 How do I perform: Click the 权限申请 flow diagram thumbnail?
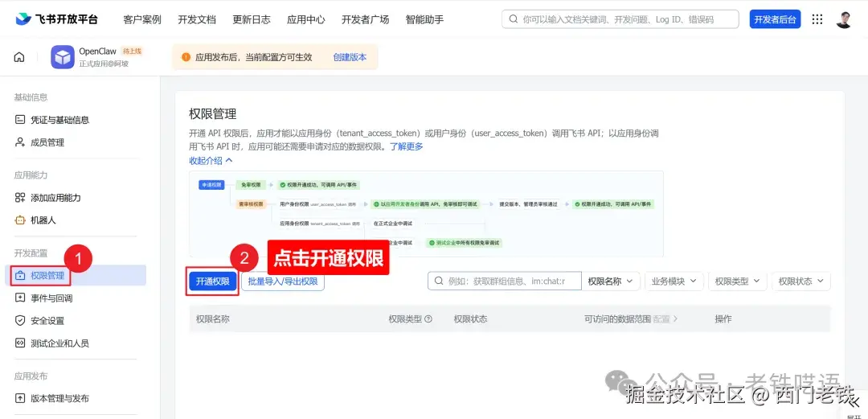pos(426,214)
